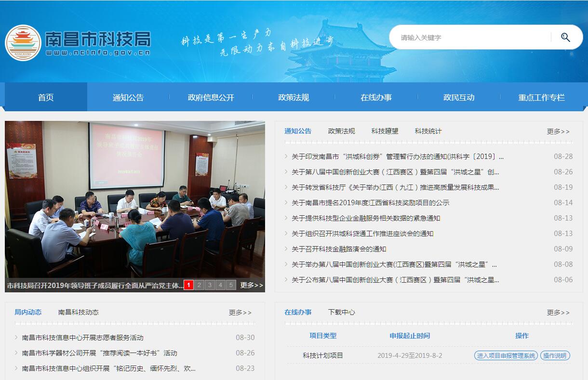Open the 08-08 notice 关于举办第八届中国创新创业大赛
This screenshot has width=588, height=380.
[x=394, y=264]
